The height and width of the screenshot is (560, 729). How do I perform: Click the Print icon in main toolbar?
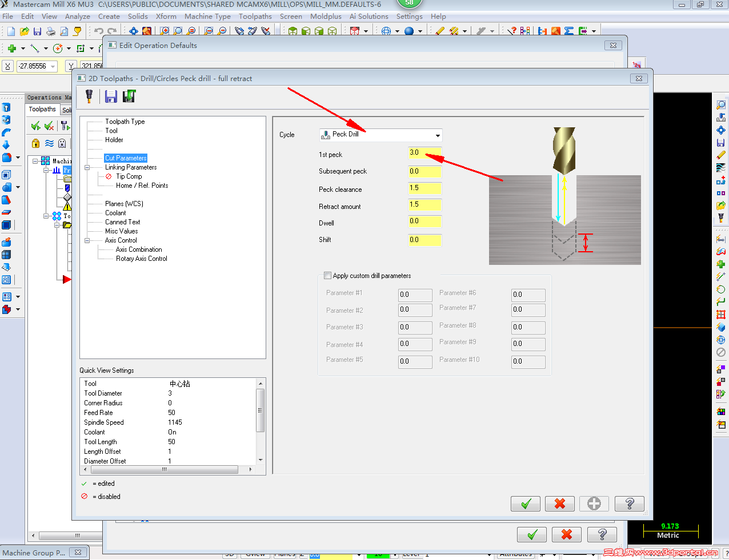point(51,31)
